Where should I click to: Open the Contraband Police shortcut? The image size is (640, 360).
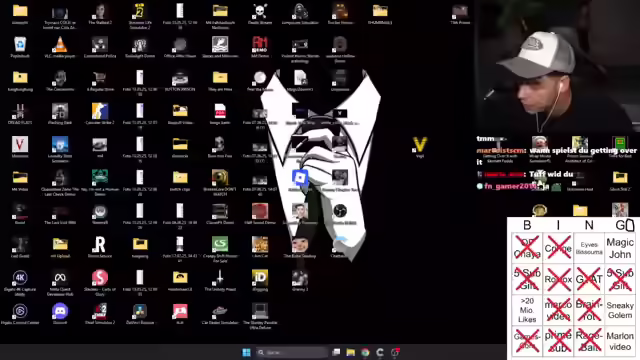click(x=100, y=44)
